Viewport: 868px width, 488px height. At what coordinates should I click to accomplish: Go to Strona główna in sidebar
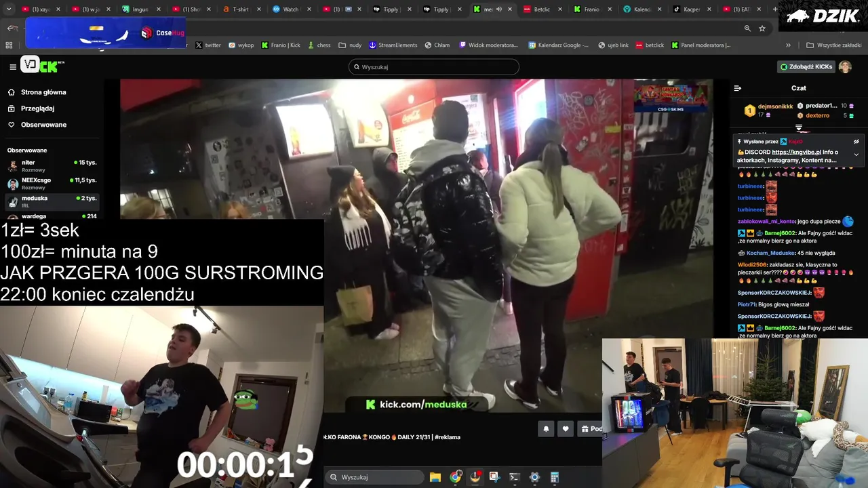click(x=43, y=92)
